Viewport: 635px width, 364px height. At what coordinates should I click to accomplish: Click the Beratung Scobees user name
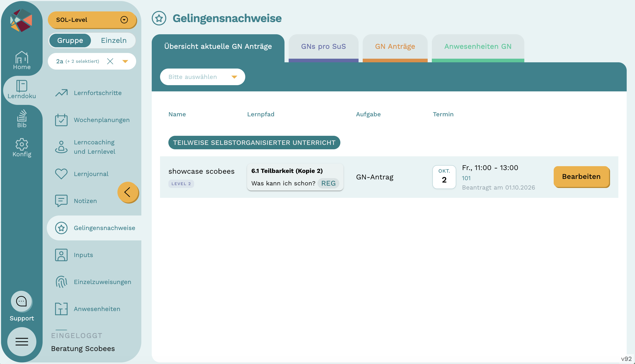[x=83, y=348]
